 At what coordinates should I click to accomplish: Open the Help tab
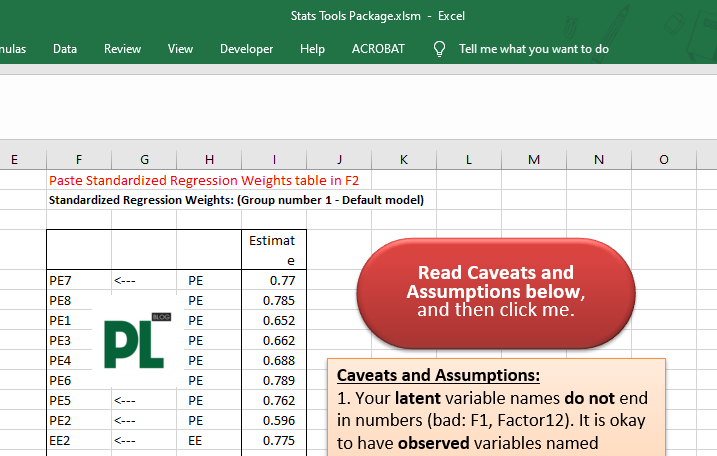pyautogui.click(x=312, y=49)
